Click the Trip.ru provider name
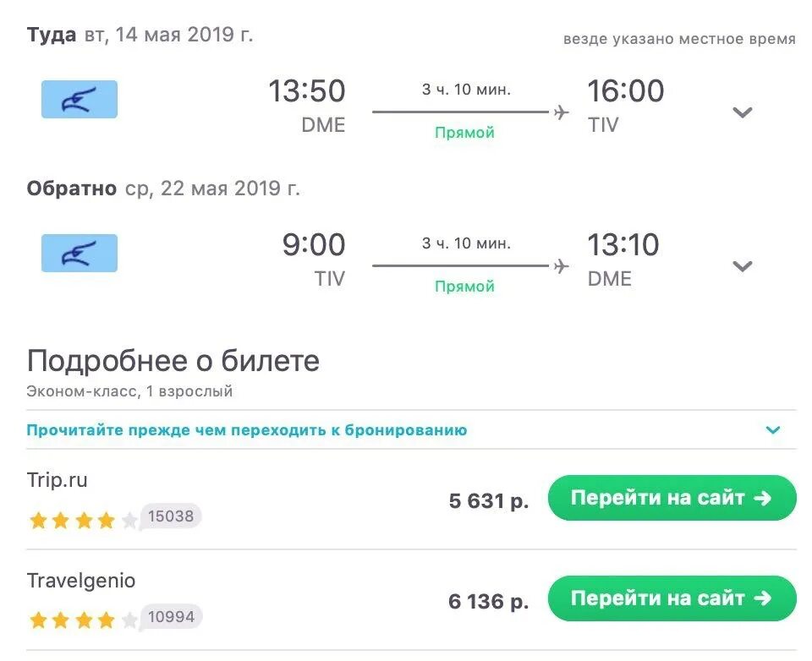Image resolution: width=812 pixels, height=661 pixels. click(57, 480)
